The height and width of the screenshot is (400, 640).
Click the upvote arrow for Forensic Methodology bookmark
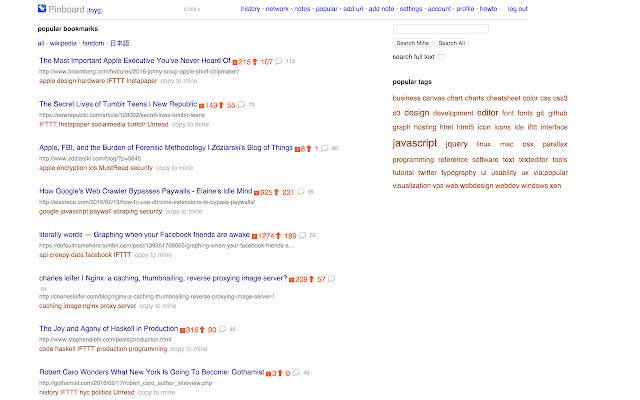click(309, 149)
